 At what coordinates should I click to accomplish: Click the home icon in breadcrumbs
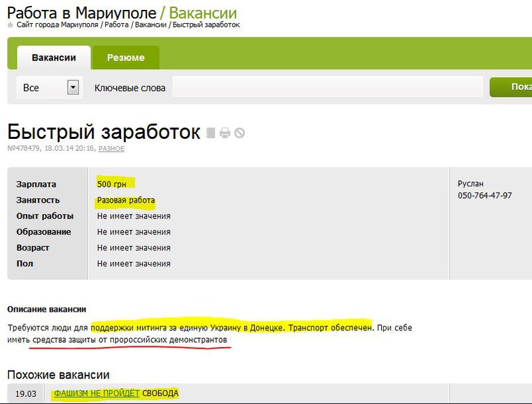point(11,25)
